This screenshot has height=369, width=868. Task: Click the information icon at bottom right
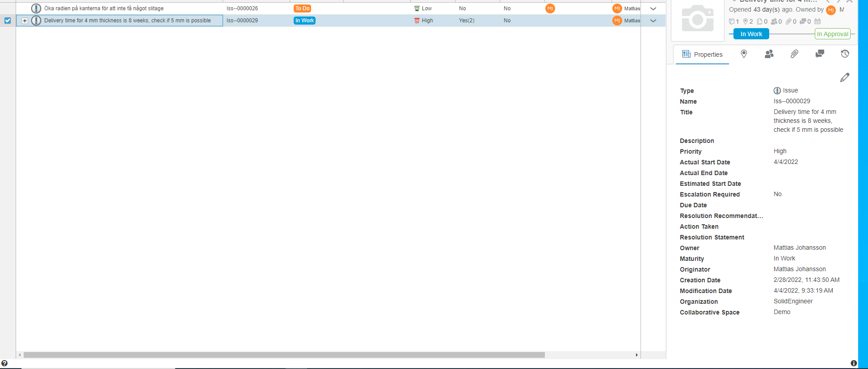click(x=854, y=363)
